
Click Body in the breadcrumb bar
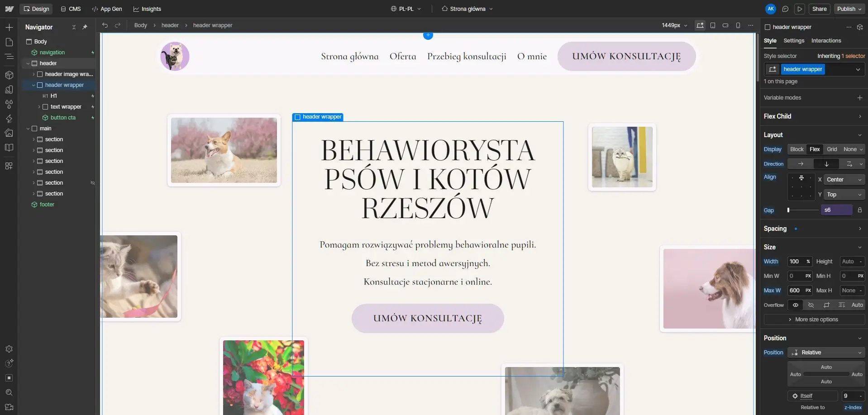(141, 25)
